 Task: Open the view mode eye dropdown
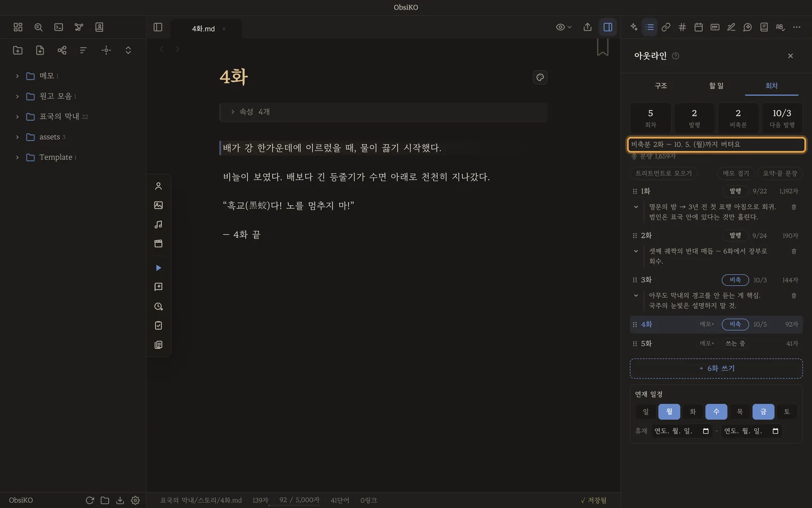click(563, 27)
